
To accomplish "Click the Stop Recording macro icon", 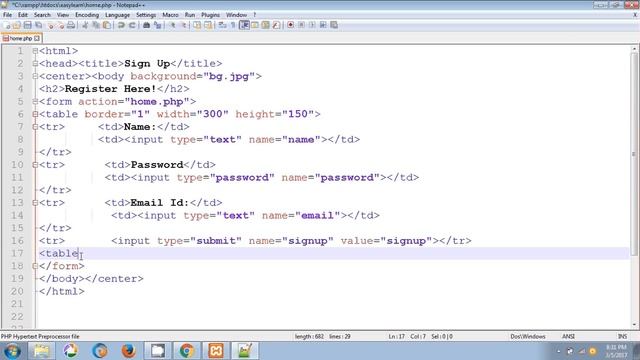I will (301, 25).
